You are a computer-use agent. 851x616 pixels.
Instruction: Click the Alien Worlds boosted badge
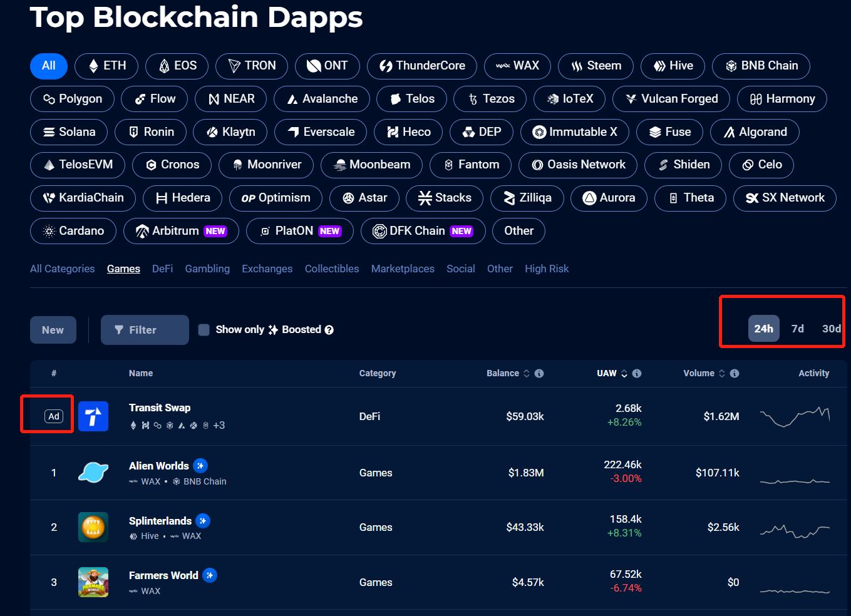(200, 466)
